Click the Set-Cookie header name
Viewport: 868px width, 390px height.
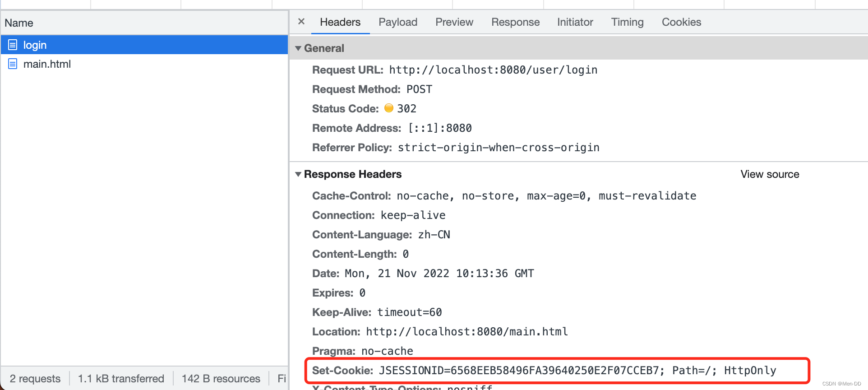[x=343, y=371]
